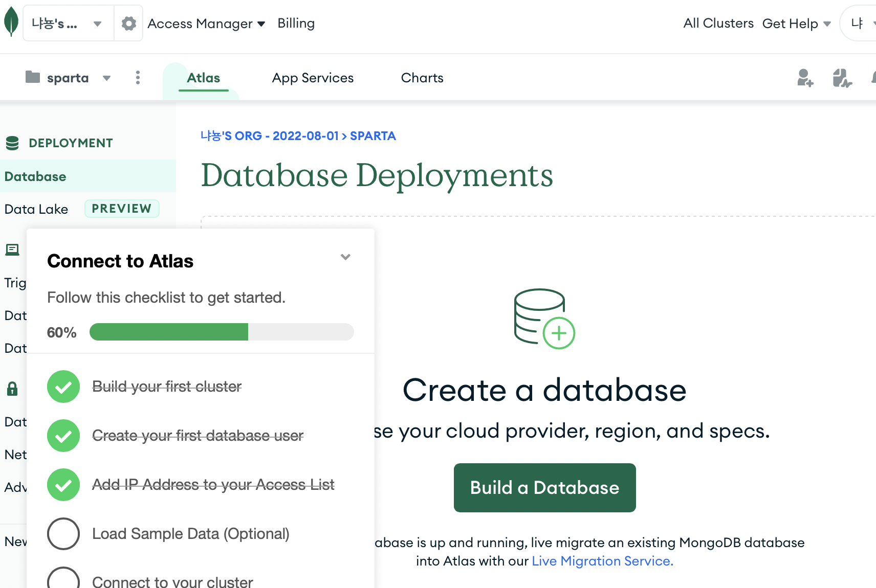Select Database in the sidebar

tap(88, 176)
